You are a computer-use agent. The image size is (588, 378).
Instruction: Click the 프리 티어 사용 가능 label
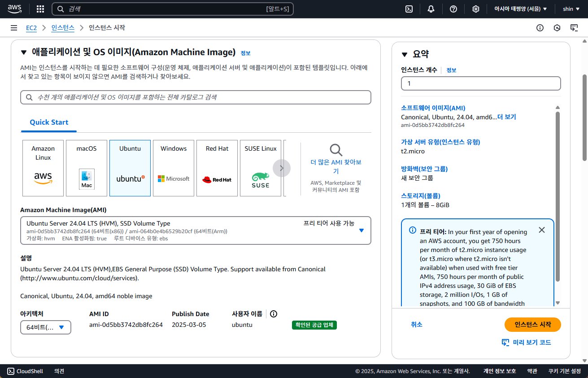(x=329, y=223)
